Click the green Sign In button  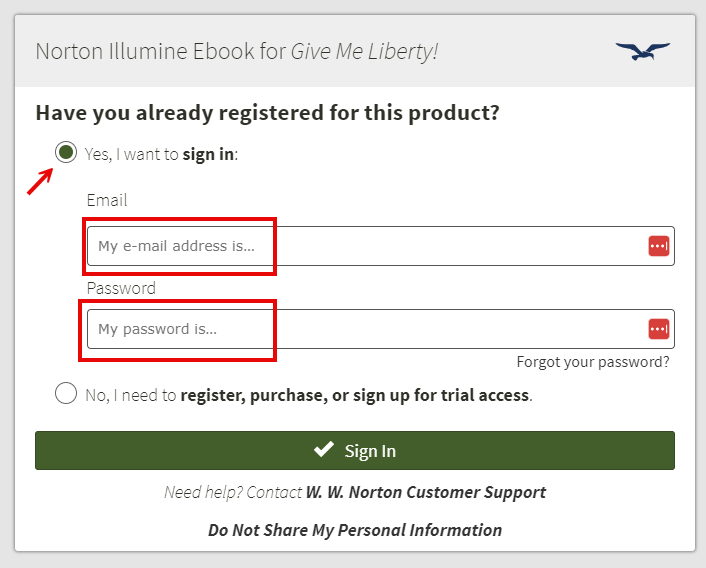(x=355, y=451)
